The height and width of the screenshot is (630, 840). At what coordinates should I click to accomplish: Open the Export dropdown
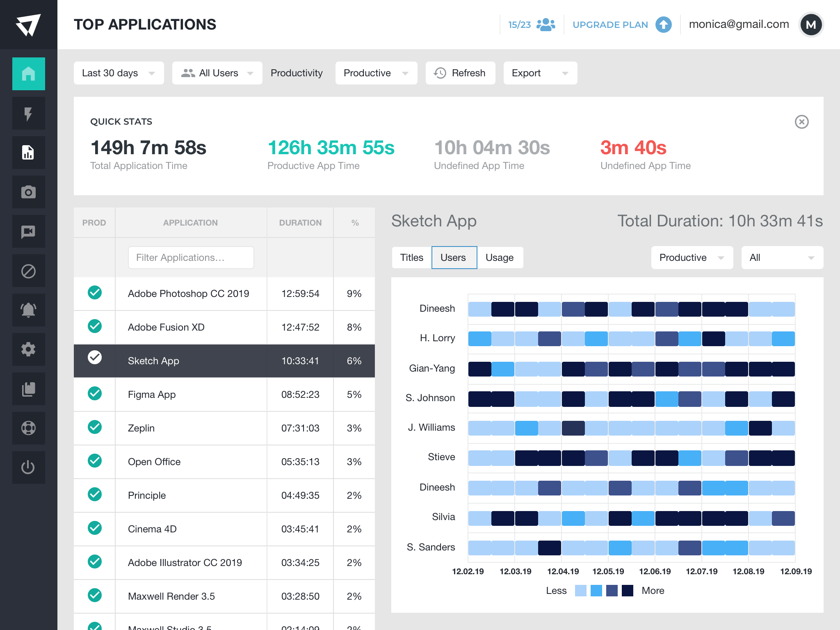tap(540, 73)
